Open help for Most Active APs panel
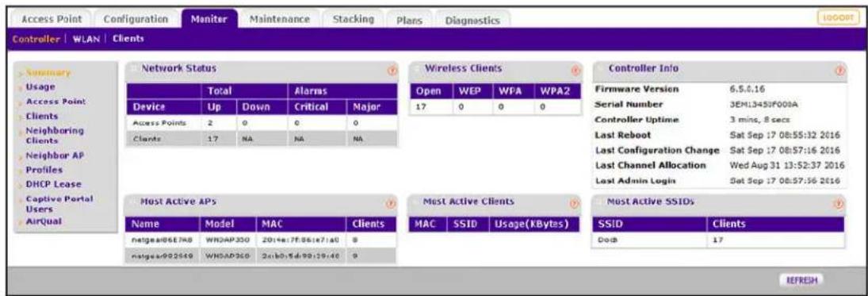This screenshot has width=868, height=296. tap(392, 203)
